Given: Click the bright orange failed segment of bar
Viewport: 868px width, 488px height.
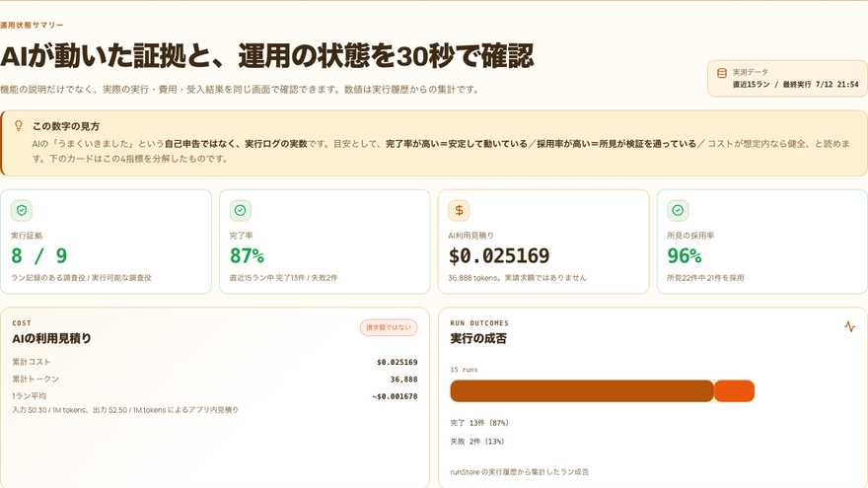Looking at the screenshot, I should pyautogui.click(x=734, y=390).
